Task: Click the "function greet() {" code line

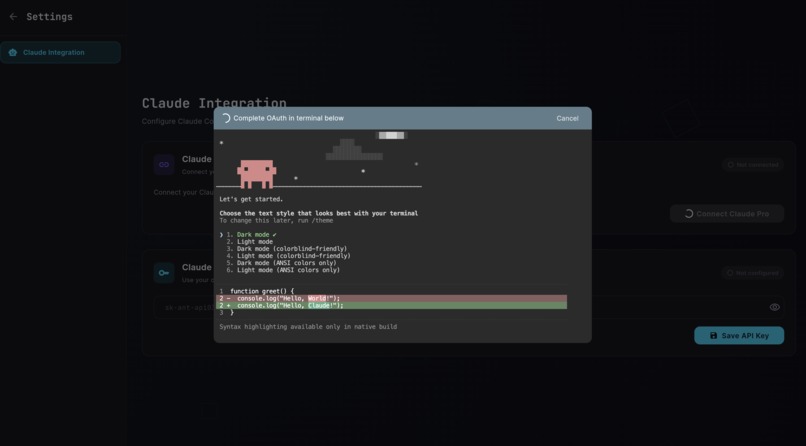Action: [262, 291]
